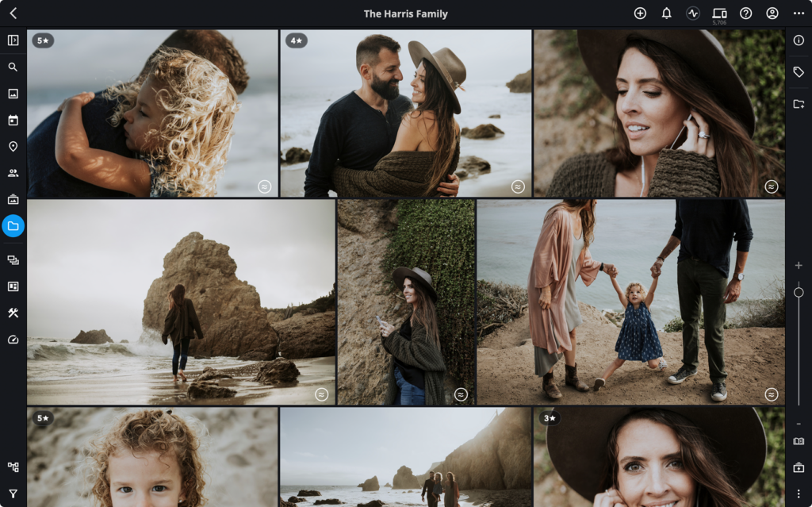Image resolution: width=812 pixels, height=507 pixels.
Task: Switch to the Calendar view
Action: [13, 121]
